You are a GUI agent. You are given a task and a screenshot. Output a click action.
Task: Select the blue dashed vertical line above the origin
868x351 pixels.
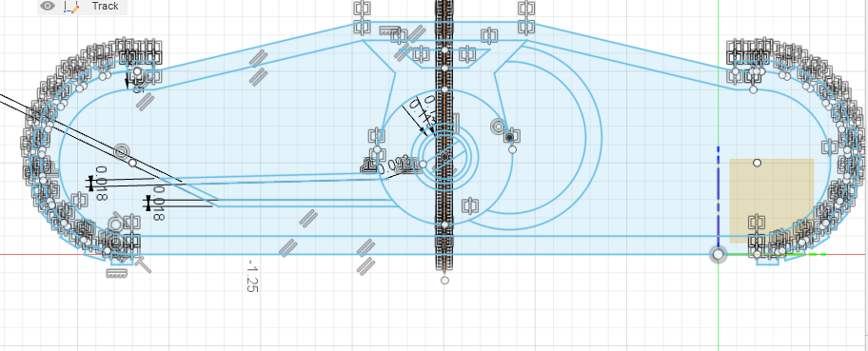(x=718, y=198)
